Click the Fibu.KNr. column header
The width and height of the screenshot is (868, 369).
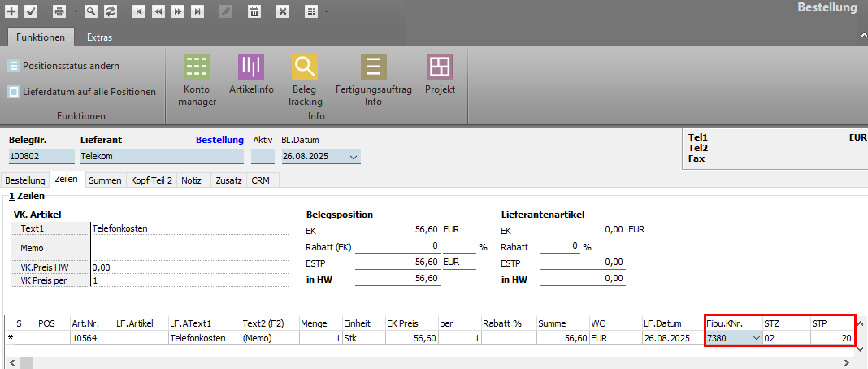tap(733, 323)
